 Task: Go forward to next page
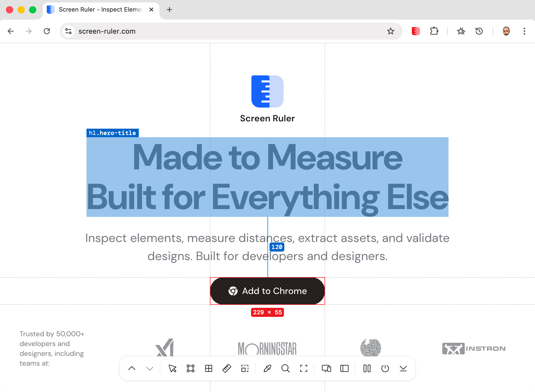coord(29,31)
